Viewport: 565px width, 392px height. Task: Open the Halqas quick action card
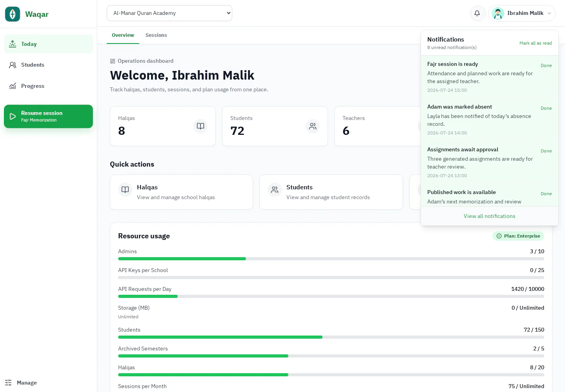click(x=181, y=192)
